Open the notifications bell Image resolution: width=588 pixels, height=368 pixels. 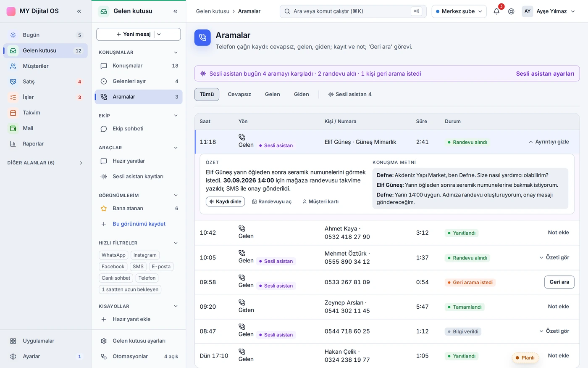pos(496,11)
